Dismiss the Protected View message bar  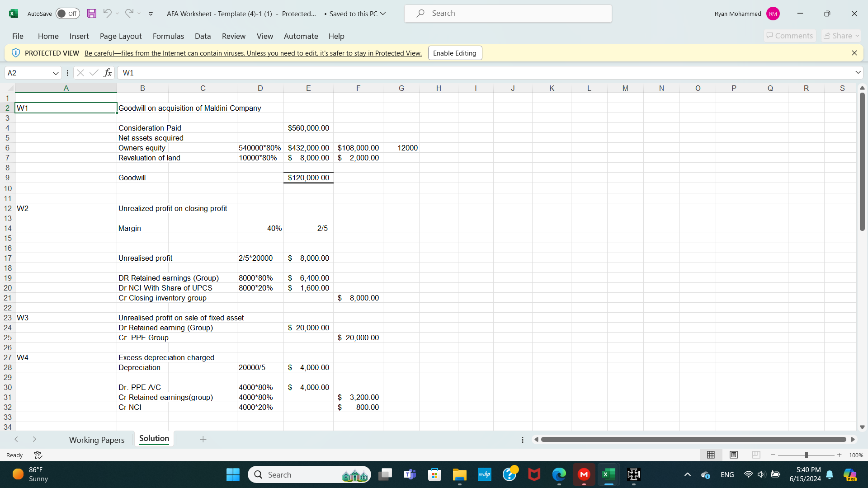[854, 53]
